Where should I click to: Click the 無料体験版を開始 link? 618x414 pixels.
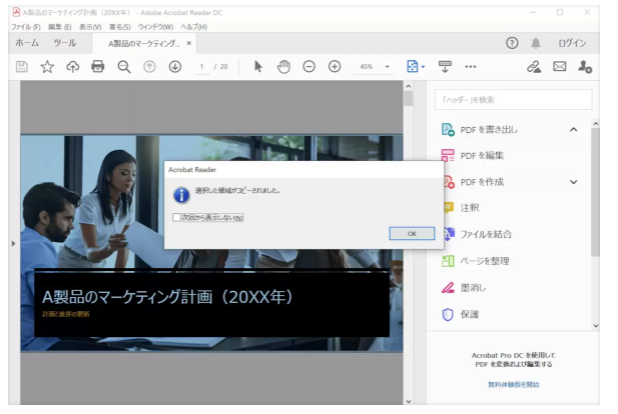point(513,384)
